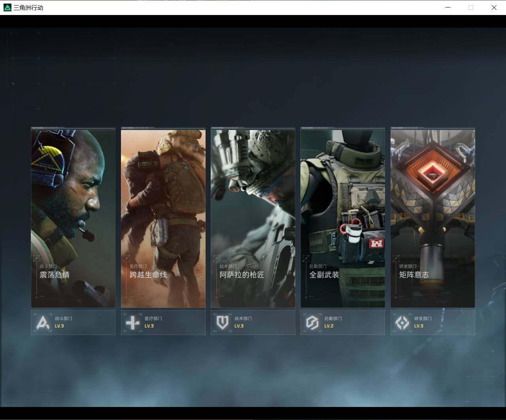Click the 后勤部门 label in the level bar

click(x=333, y=318)
